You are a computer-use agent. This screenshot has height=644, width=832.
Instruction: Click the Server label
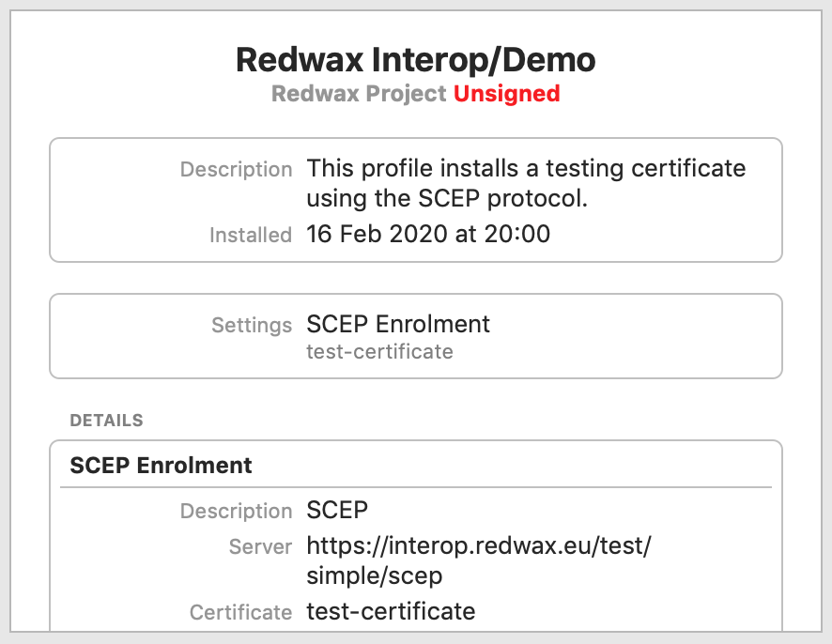pyautogui.click(x=260, y=546)
